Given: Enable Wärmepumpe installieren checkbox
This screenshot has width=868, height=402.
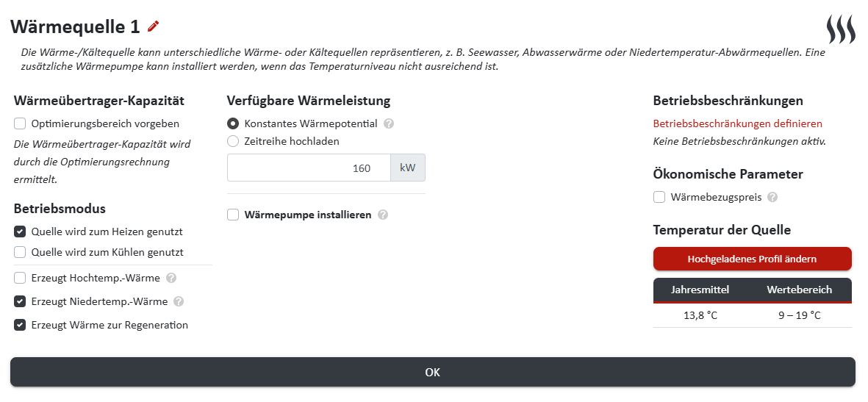Looking at the screenshot, I should pyautogui.click(x=233, y=215).
